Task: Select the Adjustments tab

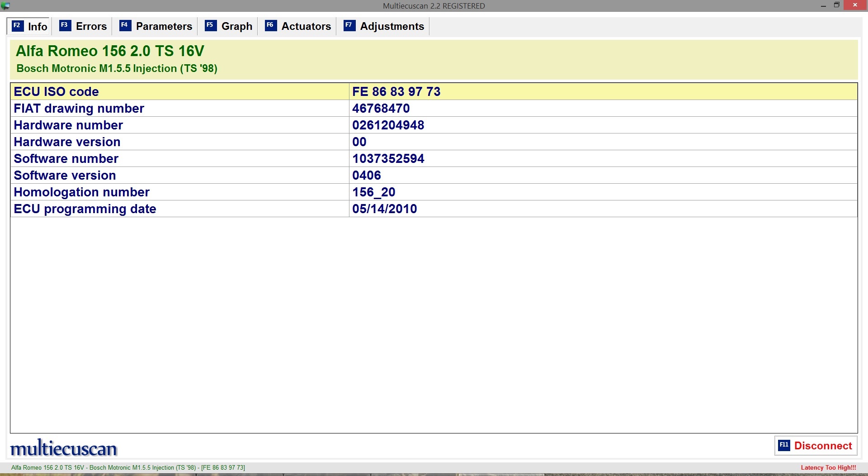Action: click(392, 26)
